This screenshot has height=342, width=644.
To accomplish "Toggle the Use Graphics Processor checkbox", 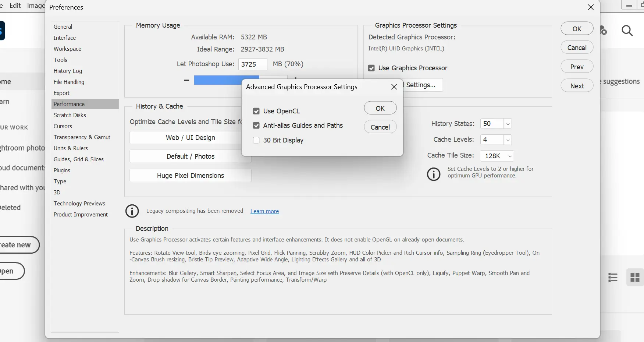I will click(371, 68).
